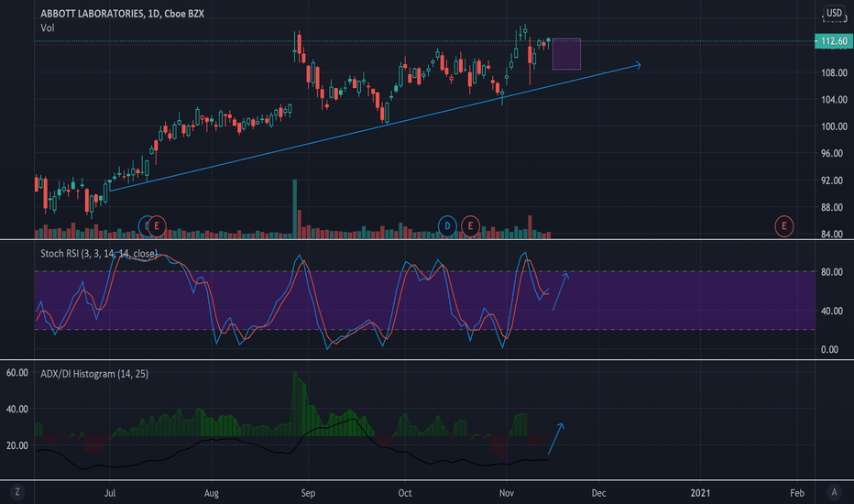Click the Dec label on time axis

(x=598, y=493)
